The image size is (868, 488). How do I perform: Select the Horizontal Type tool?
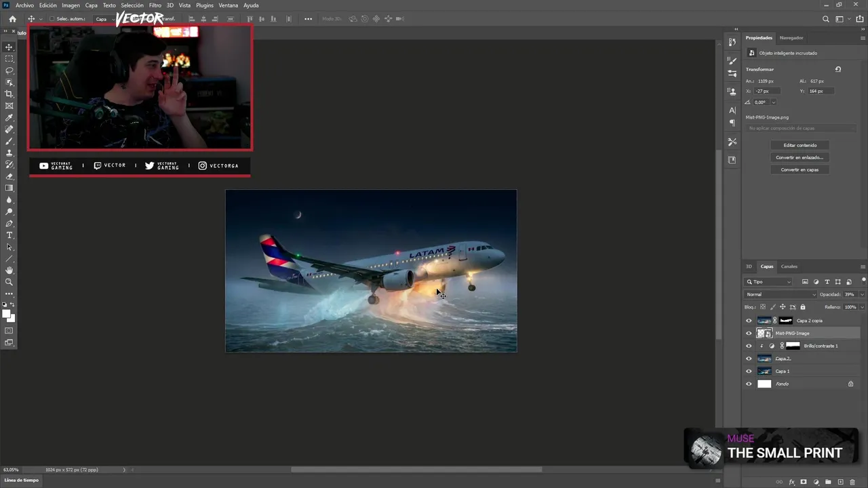click(9, 235)
